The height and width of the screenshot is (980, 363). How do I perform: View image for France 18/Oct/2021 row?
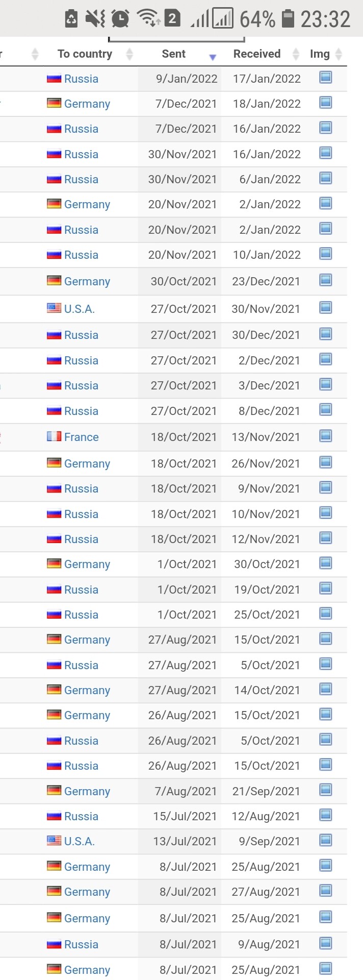[x=325, y=436]
